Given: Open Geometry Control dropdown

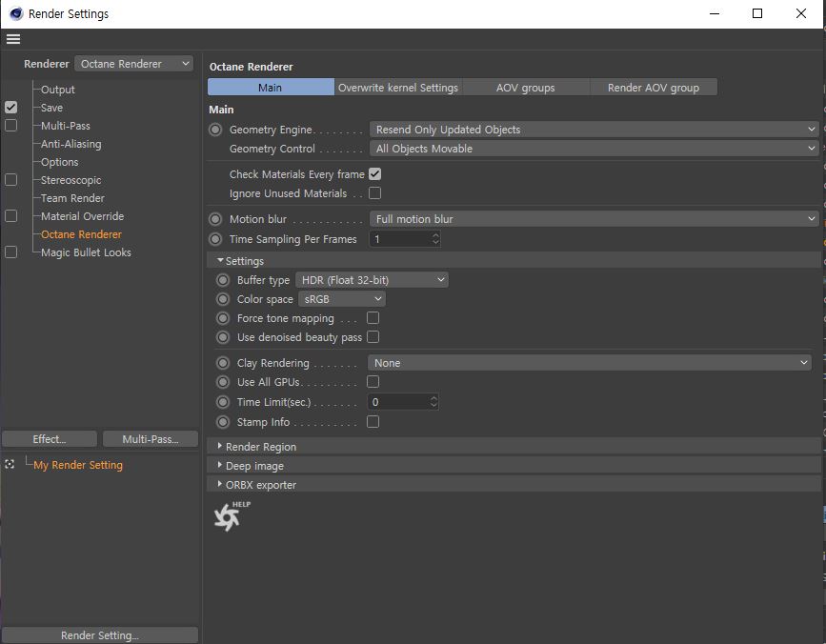Looking at the screenshot, I should tap(594, 149).
